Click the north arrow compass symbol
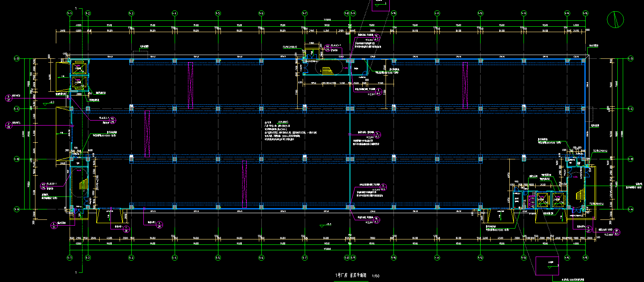 616,19
